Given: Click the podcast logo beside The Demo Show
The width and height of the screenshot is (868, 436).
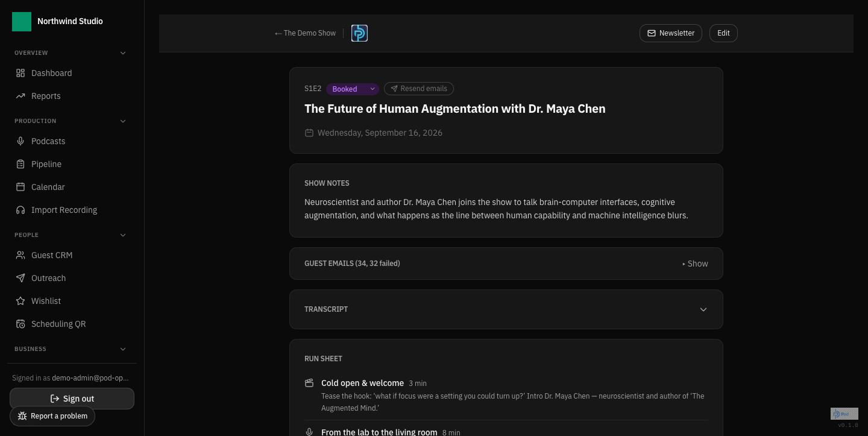Looking at the screenshot, I should [x=359, y=33].
